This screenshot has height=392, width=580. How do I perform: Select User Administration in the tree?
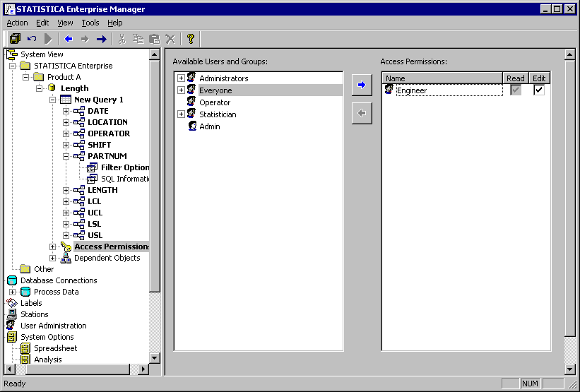click(x=53, y=326)
